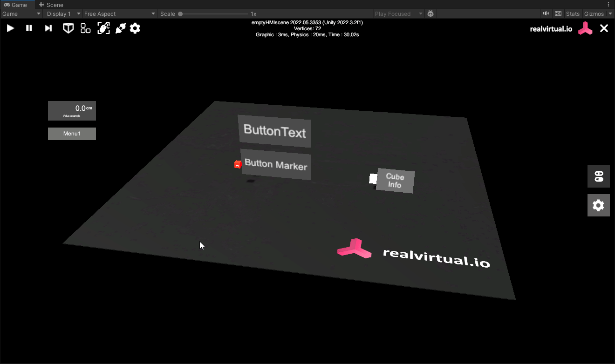Open settings gear in overlay toolbar

[135, 28]
